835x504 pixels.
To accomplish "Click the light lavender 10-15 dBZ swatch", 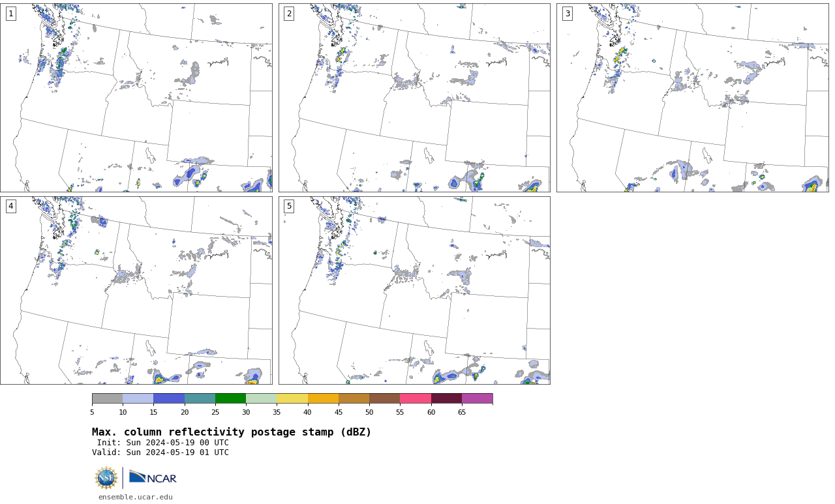I will click(138, 398).
